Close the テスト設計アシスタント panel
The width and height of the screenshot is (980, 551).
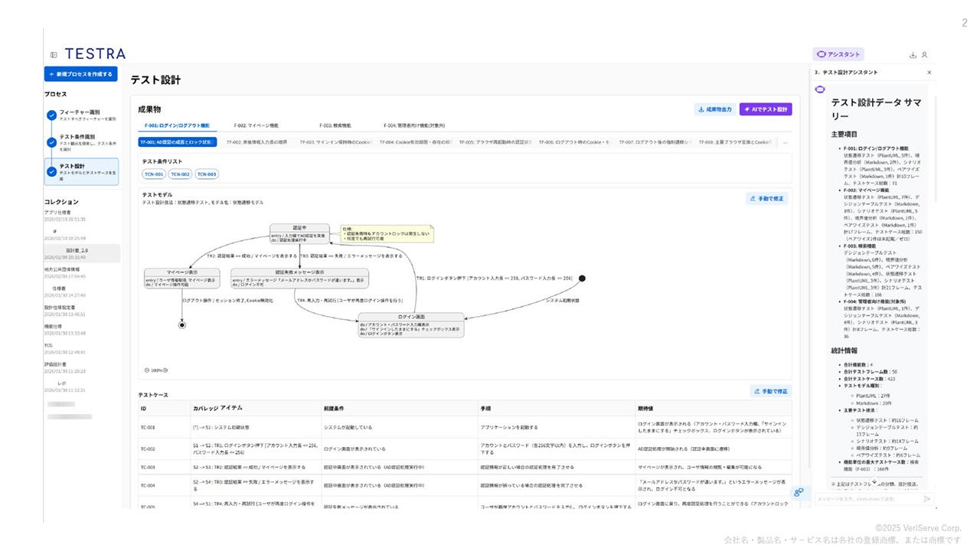point(929,73)
